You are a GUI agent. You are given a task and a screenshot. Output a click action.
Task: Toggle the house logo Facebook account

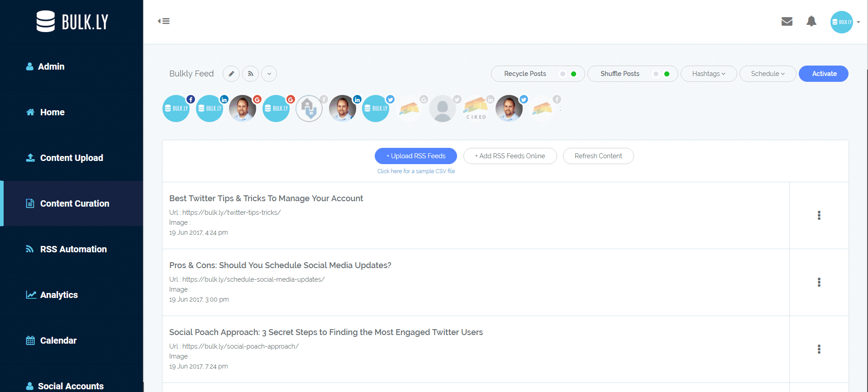click(309, 109)
